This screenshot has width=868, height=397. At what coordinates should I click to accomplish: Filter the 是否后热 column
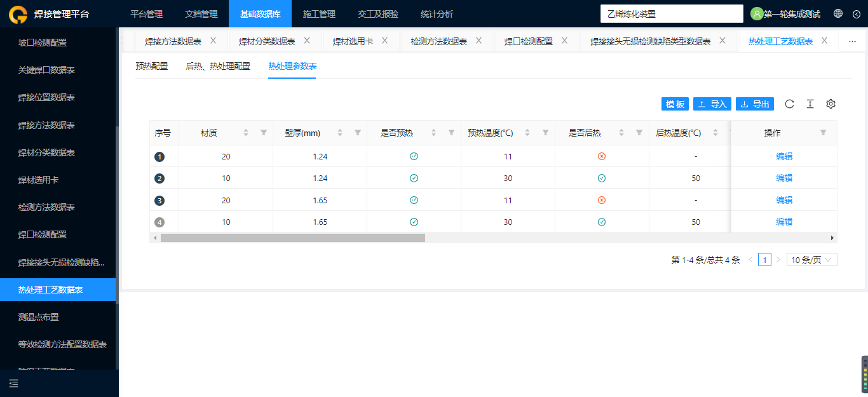click(639, 133)
